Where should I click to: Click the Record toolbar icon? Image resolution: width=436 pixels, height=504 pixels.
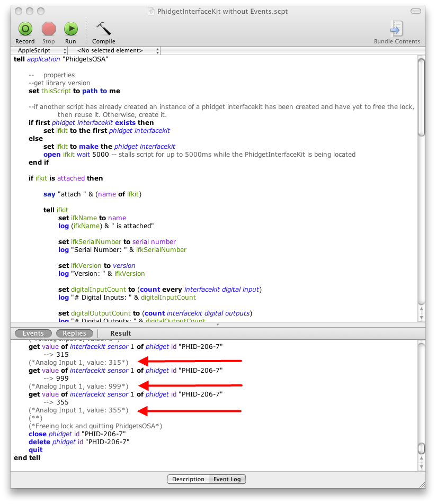(25, 29)
